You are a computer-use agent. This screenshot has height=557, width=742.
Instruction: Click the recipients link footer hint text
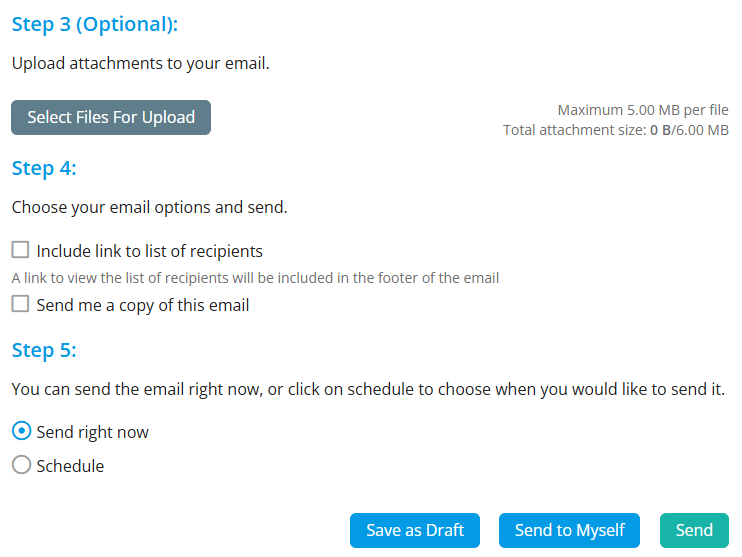[x=255, y=278]
